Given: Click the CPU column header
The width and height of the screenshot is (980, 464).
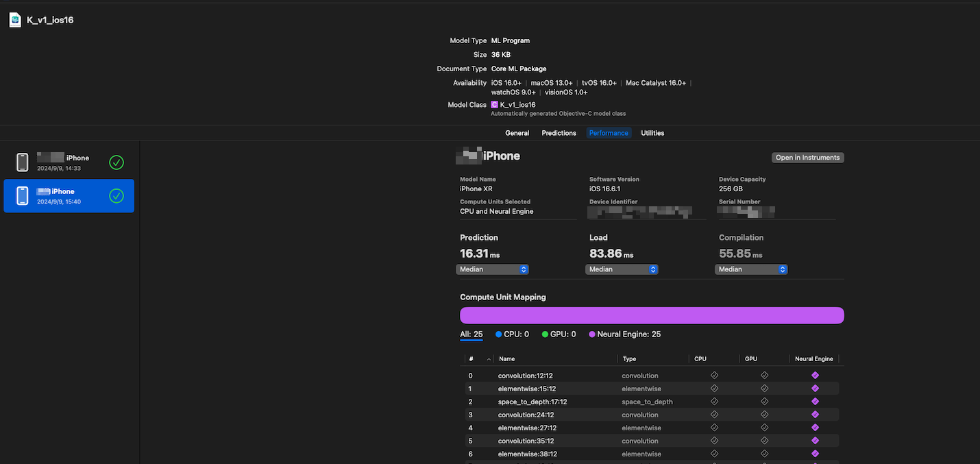Looking at the screenshot, I should point(700,359).
